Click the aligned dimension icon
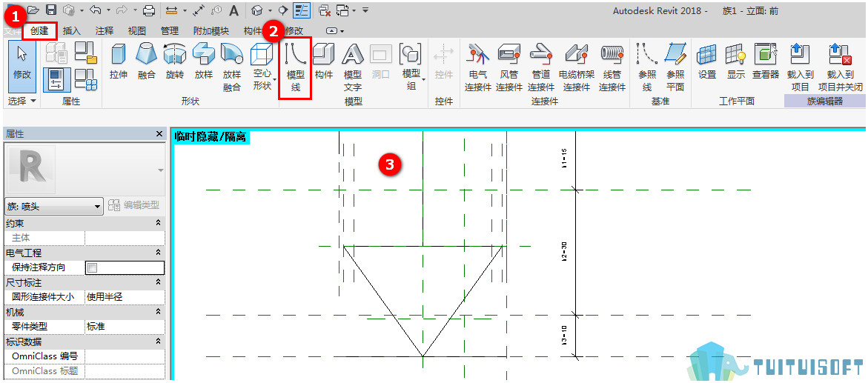The width and height of the screenshot is (868, 383). coord(196,10)
